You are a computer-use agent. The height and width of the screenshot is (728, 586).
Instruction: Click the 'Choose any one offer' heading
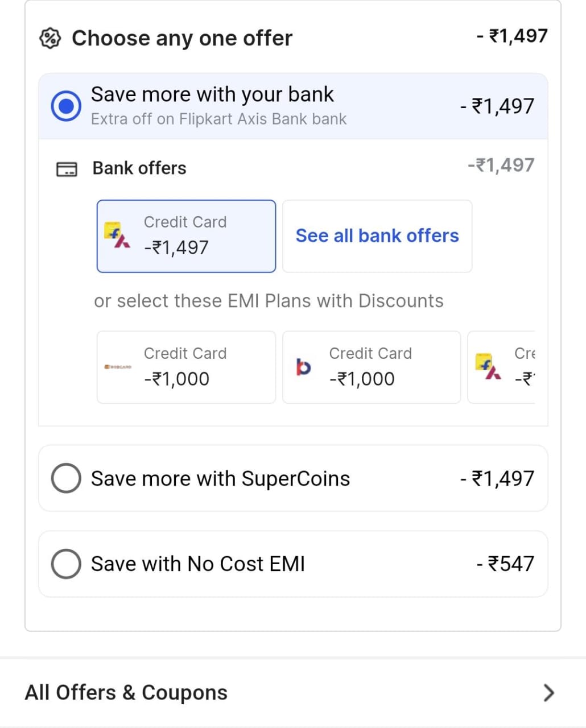(x=182, y=38)
